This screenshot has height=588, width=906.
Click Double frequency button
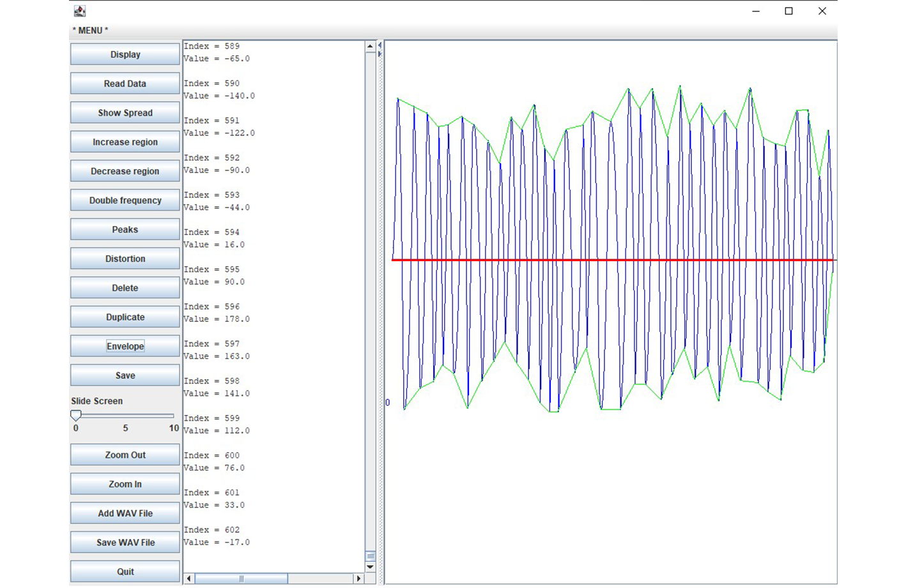(125, 200)
